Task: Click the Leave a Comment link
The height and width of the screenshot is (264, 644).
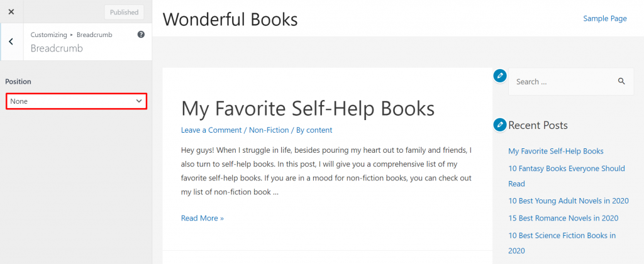Action: point(211,130)
